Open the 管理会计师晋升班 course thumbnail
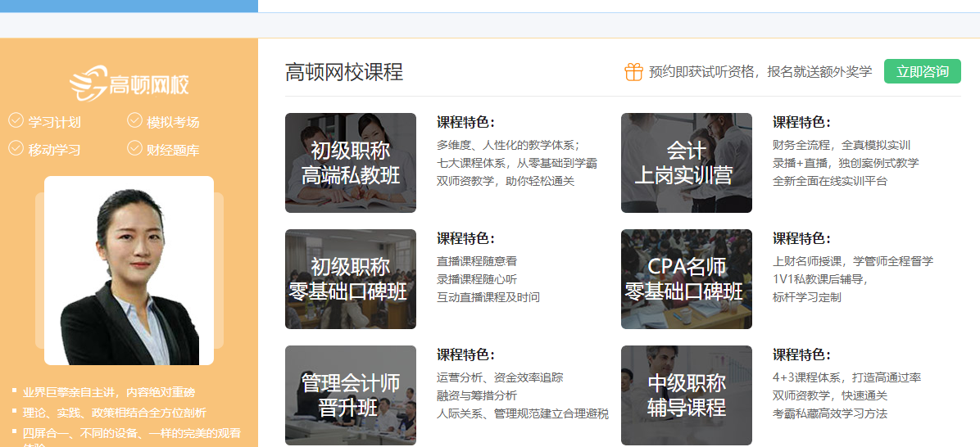This screenshot has width=980, height=447. 350,395
